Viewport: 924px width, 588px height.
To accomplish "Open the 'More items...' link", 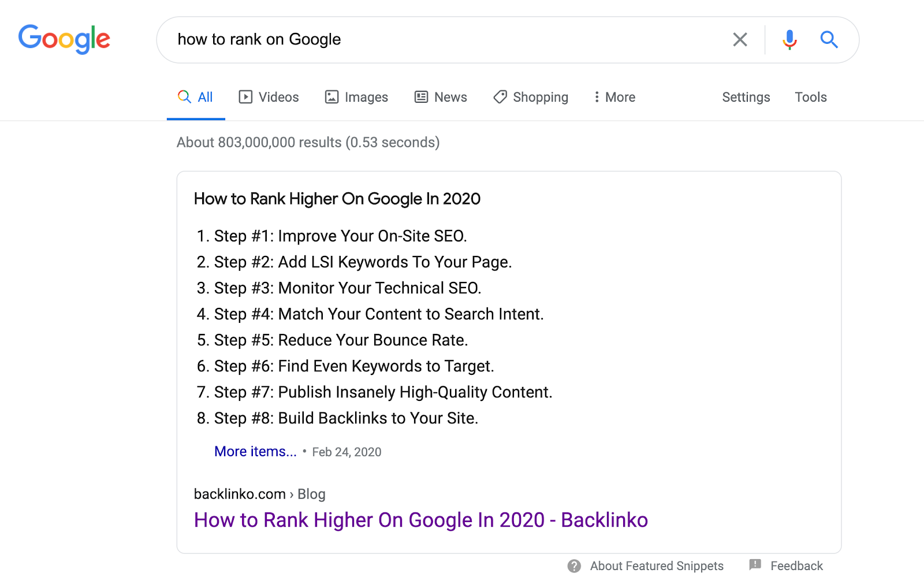I will [x=255, y=452].
